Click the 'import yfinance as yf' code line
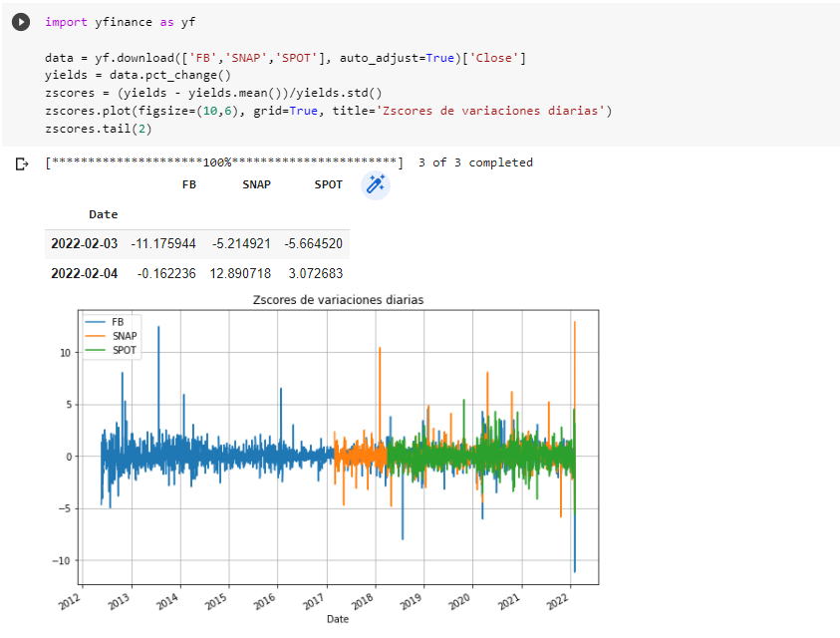 (x=120, y=22)
